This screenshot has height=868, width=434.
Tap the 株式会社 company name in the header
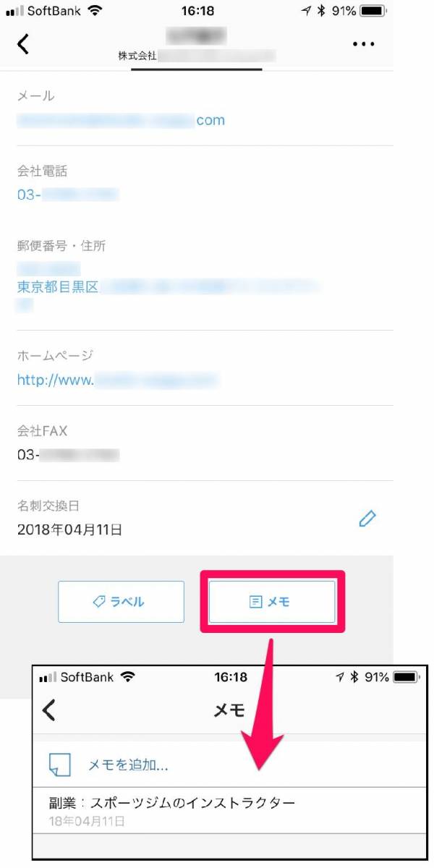197,56
